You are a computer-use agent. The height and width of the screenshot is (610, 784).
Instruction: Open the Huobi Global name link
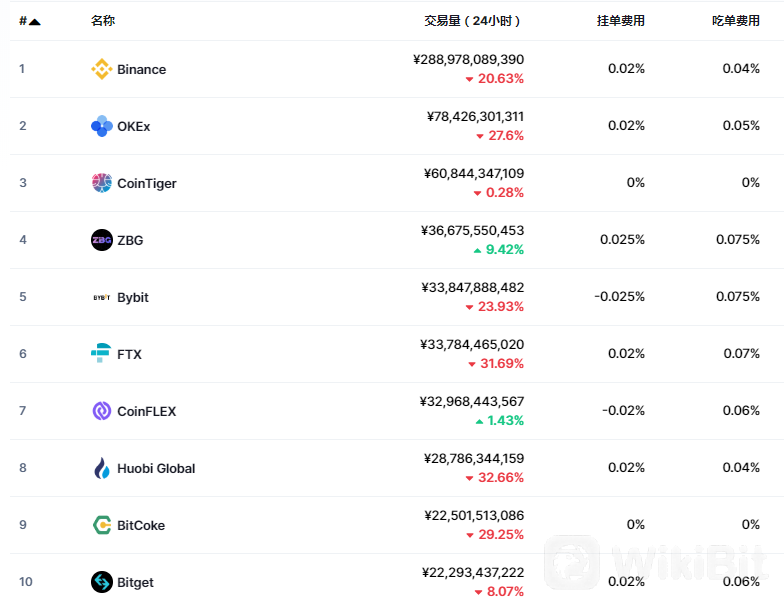156,468
